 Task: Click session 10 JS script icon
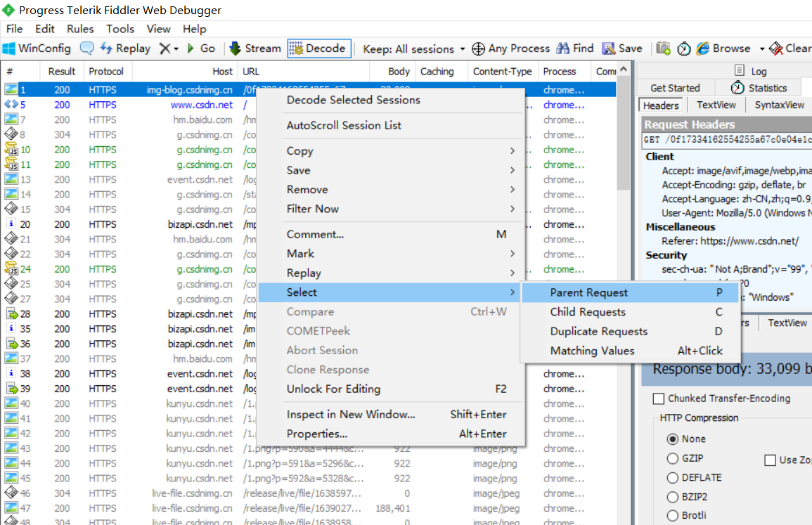click(11, 149)
